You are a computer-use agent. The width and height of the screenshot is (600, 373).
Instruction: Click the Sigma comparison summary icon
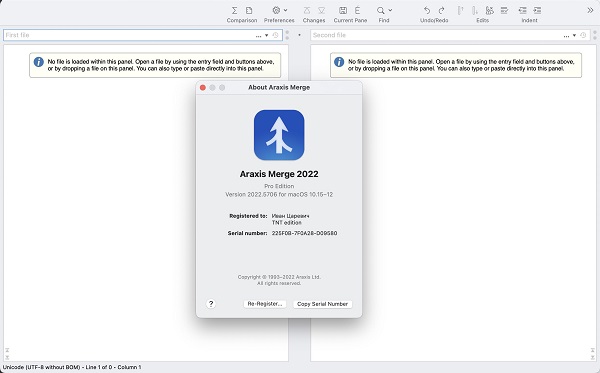pyautogui.click(x=234, y=10)
